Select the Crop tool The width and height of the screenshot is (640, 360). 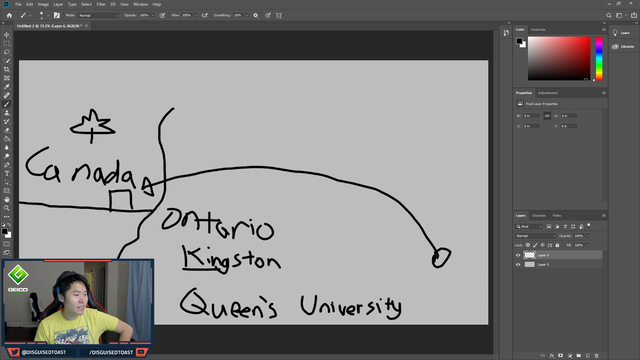pyautogui.click(x=7, y=69)
